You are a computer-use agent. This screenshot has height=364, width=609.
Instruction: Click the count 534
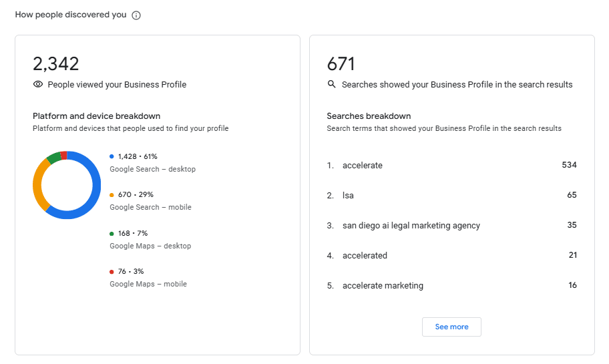(x=569, y=165)
